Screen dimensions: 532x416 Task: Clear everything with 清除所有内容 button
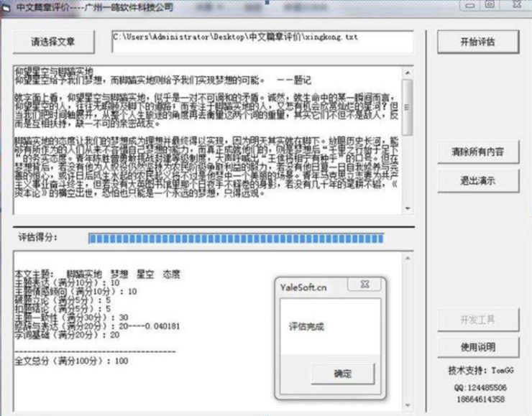(x=478, y=152)
